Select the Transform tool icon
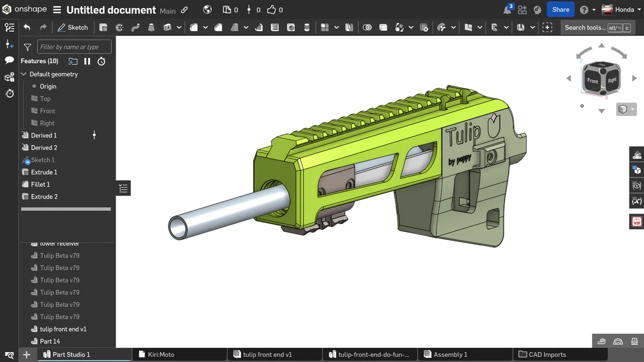 coord(399,28)
